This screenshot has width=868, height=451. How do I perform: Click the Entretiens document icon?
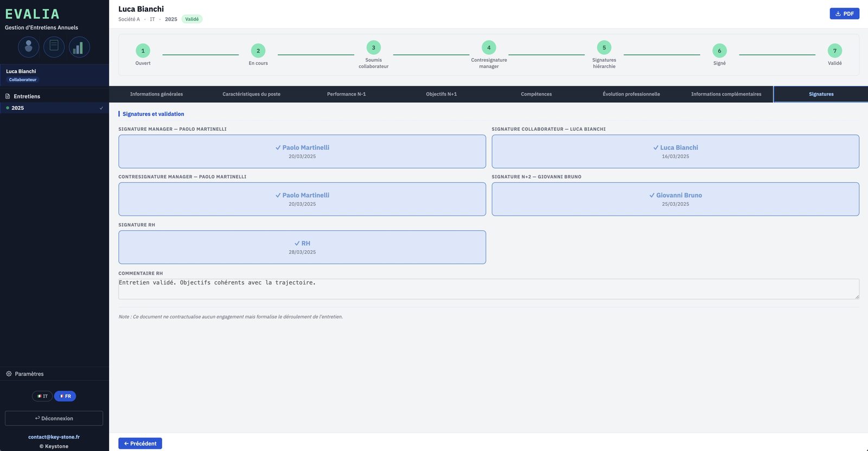pyautogui.click(x=8, y=96)
